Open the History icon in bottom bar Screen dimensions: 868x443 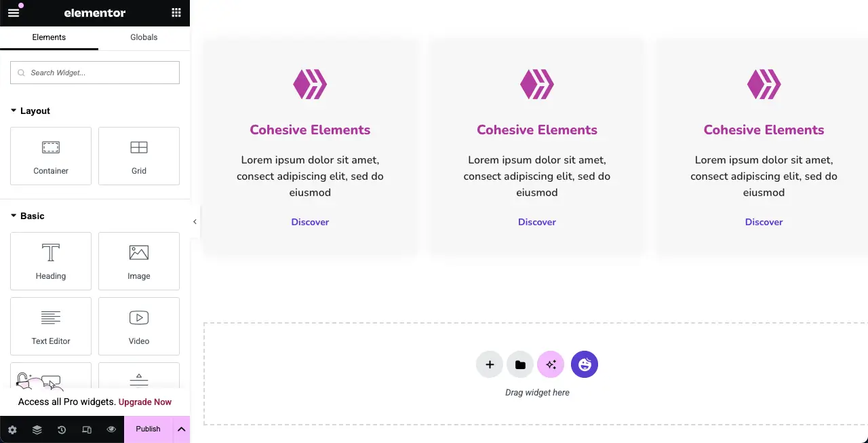pos(62,429)
